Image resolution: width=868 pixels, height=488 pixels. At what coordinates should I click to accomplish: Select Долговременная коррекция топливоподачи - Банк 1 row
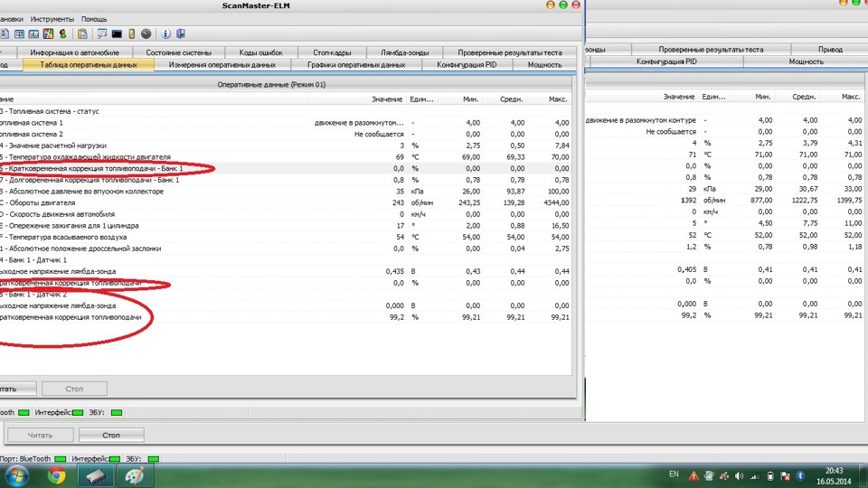(x=286, y=180)
